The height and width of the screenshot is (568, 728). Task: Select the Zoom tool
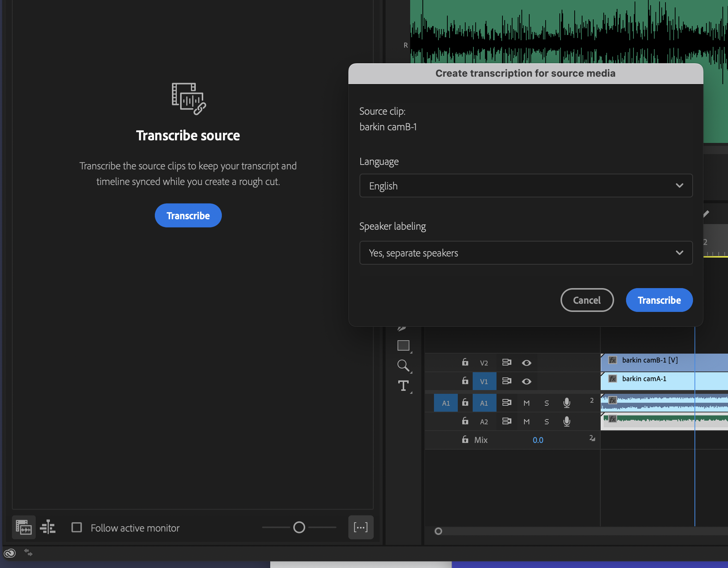403,365
